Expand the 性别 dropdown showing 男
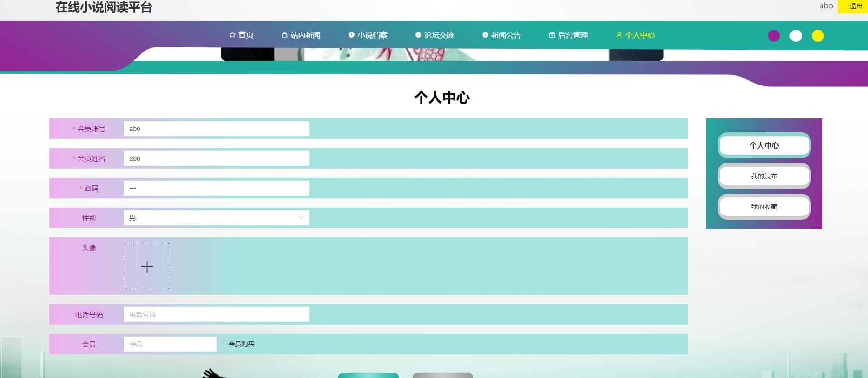This screenshot has width=868, height=378. click(217, 218)
